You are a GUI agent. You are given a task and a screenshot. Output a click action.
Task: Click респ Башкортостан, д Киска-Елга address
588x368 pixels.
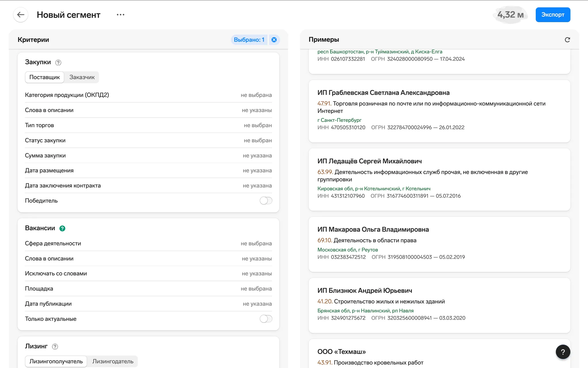click(x=380, y=52)
